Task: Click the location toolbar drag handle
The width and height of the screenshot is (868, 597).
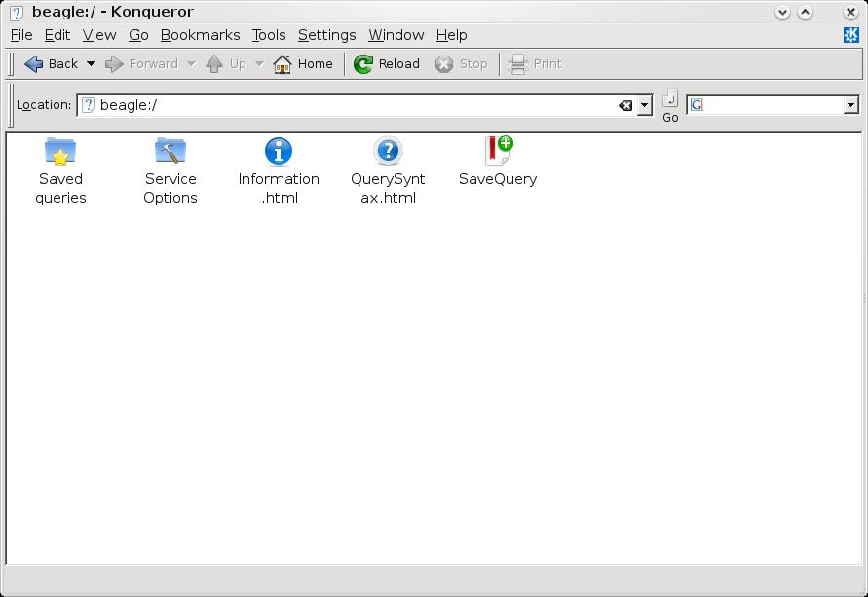Action: (11, 105)
